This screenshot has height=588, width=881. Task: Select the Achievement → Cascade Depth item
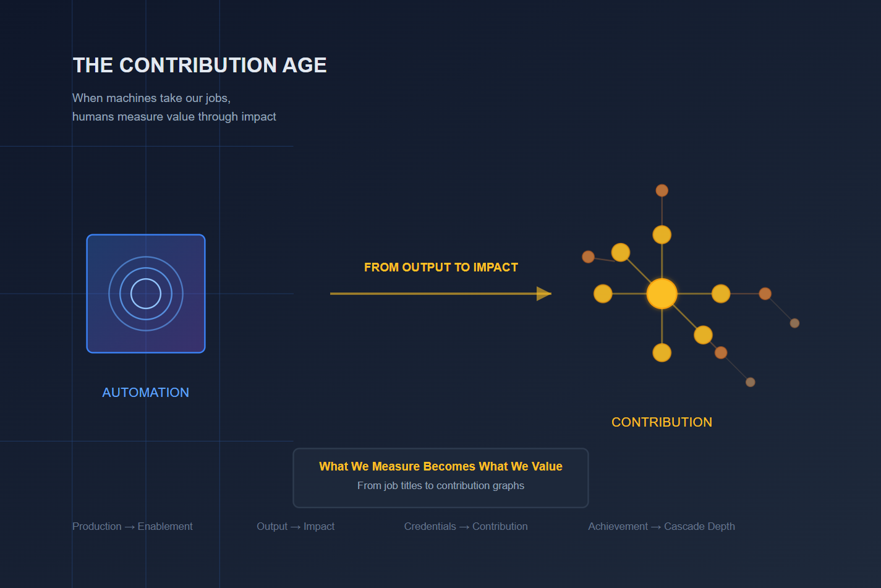[x=662, y=527]
